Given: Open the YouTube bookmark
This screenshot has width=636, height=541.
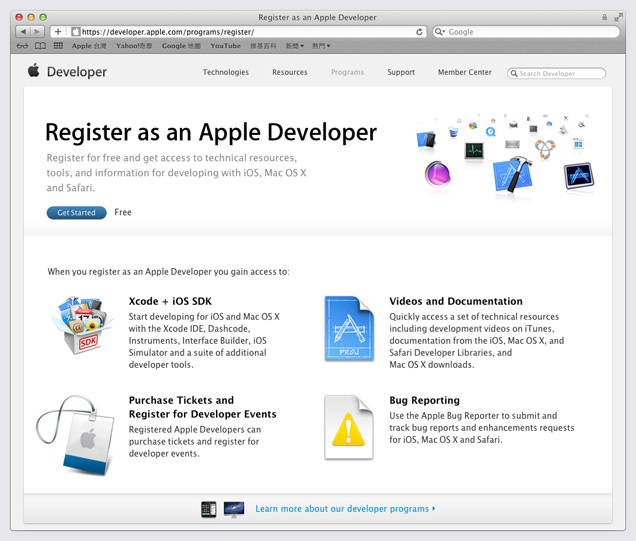Looking at the screenshot, I should coord(226,46).
